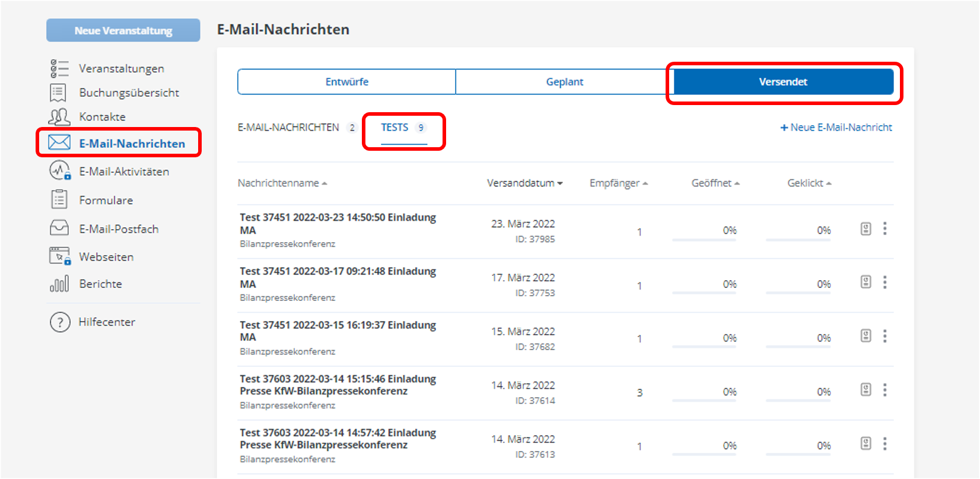This screenshot has height=479, width=980.
Task: Click the E-Mail-Nachrichten envelope icon
Action: point(59,142)
